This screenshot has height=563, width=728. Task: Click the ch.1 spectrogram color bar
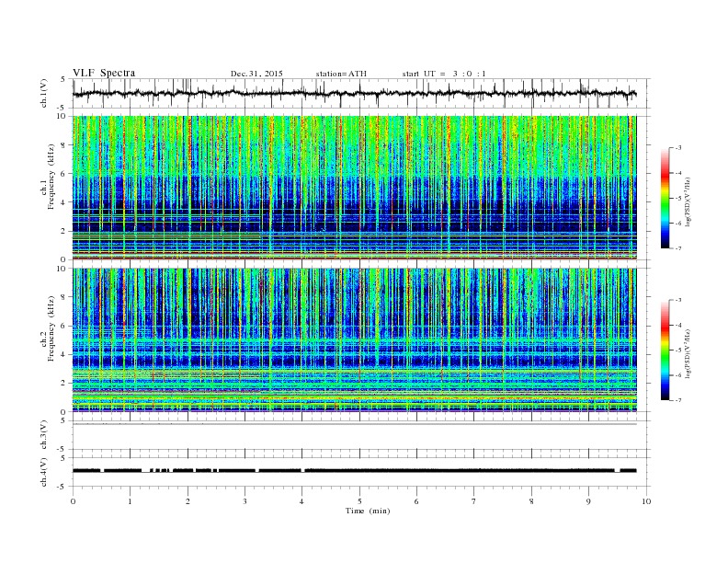[665, 198]
